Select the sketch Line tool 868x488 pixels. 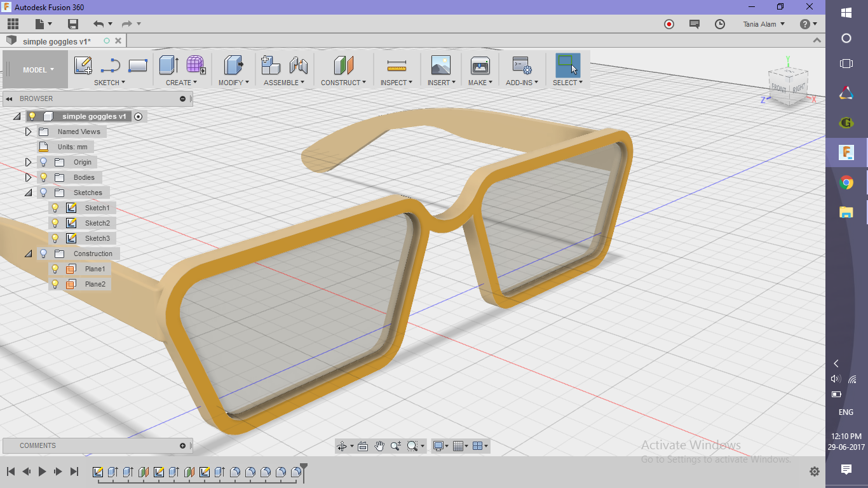[111, 65]
